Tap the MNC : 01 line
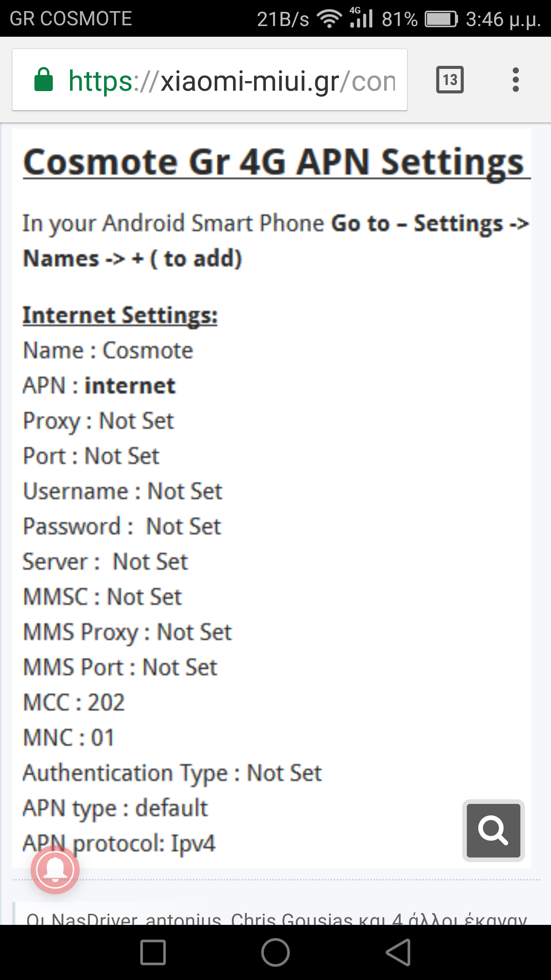The image size is (551, 980). point(69,738)
